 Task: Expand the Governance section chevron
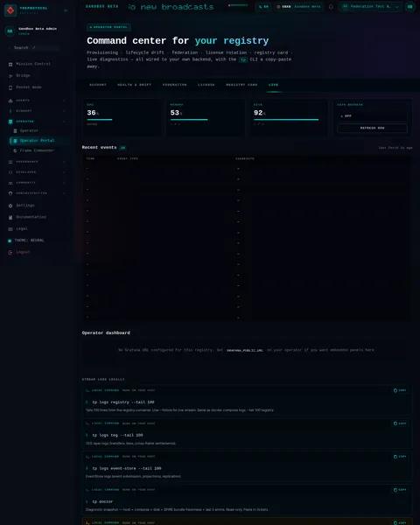(64, 162)
